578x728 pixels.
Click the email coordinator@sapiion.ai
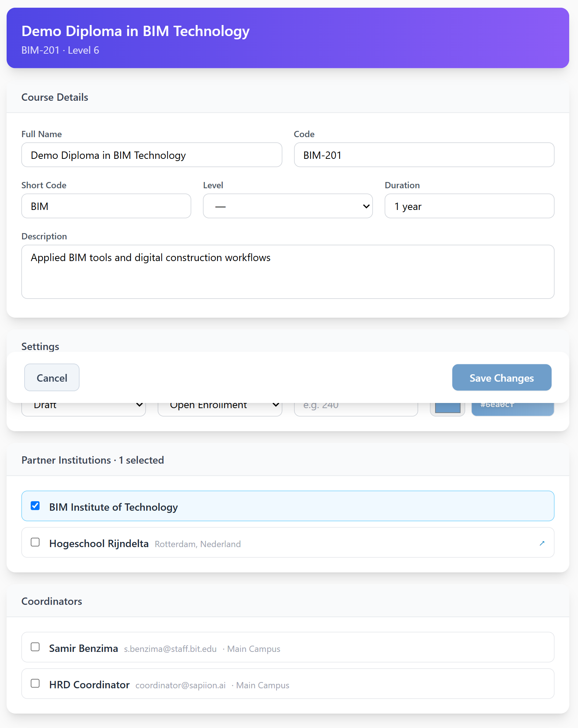point(180,685)
